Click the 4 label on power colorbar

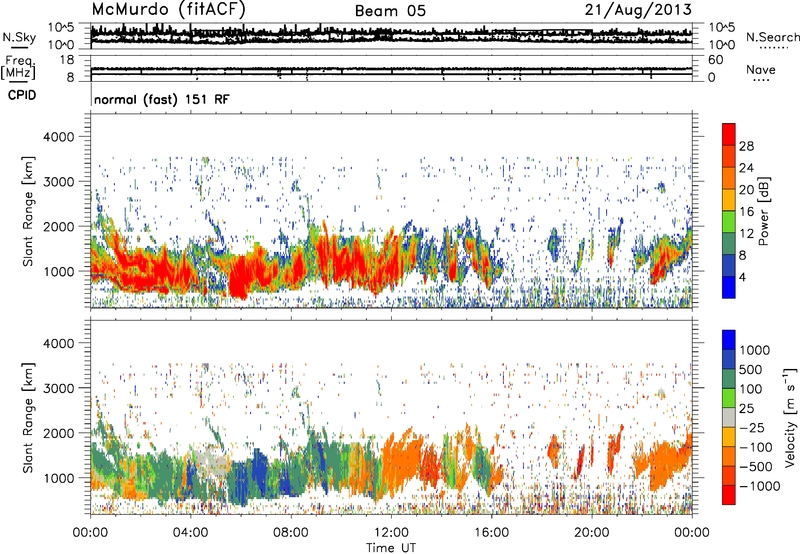tap(743, 277)
